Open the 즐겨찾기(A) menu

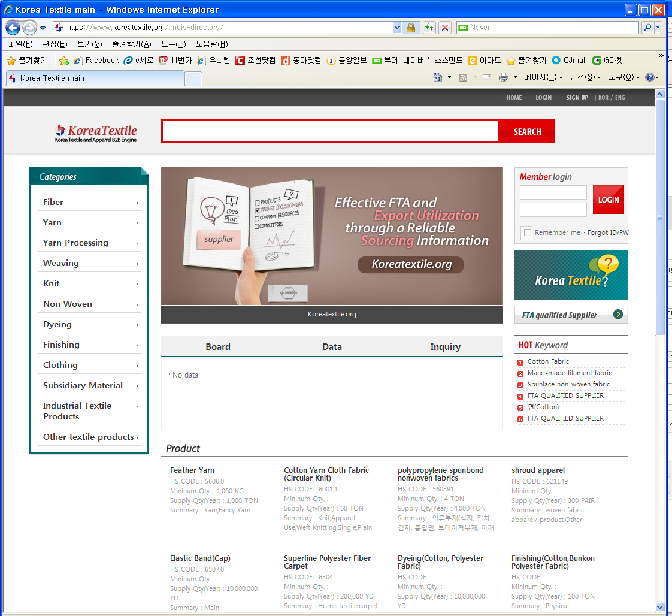(132, 44)
